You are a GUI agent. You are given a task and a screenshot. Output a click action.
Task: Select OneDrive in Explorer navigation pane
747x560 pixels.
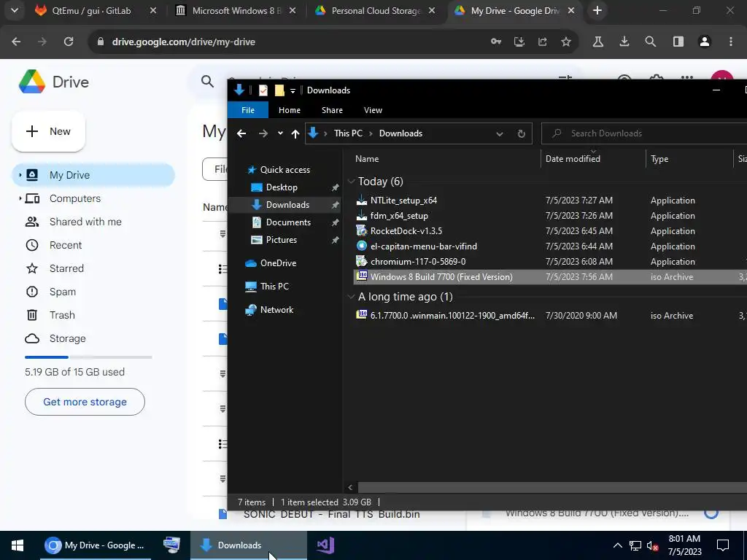coord(278,262)
